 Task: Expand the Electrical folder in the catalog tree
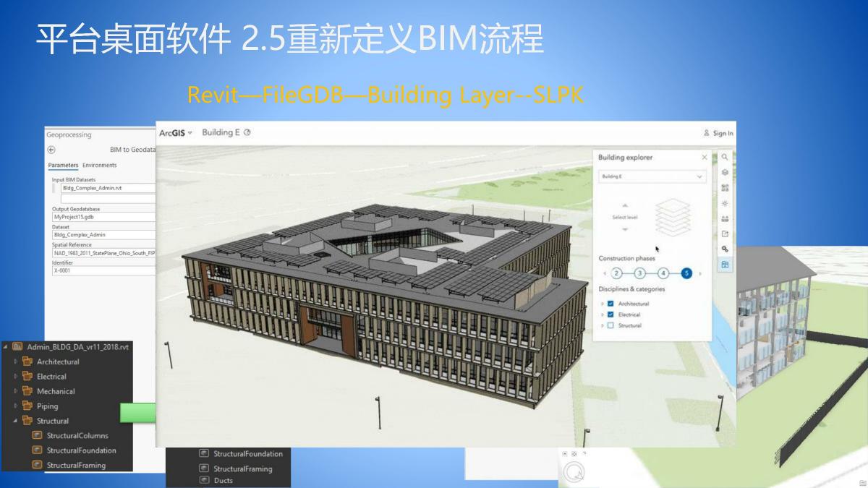(15, 376)
